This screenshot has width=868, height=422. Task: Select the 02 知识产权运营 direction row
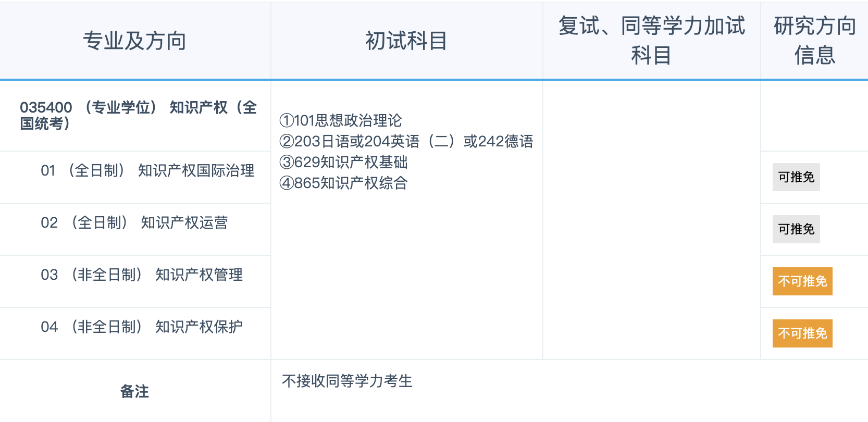(134, 223)
